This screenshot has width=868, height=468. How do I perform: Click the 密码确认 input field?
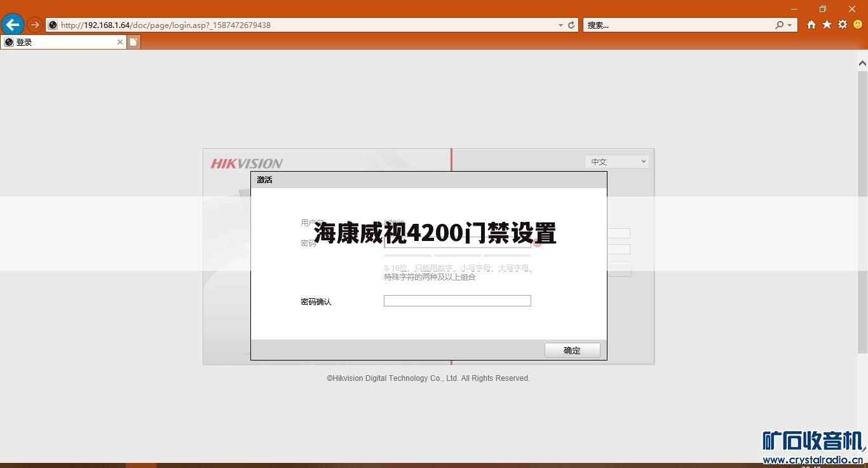click(x=457, y=301)
